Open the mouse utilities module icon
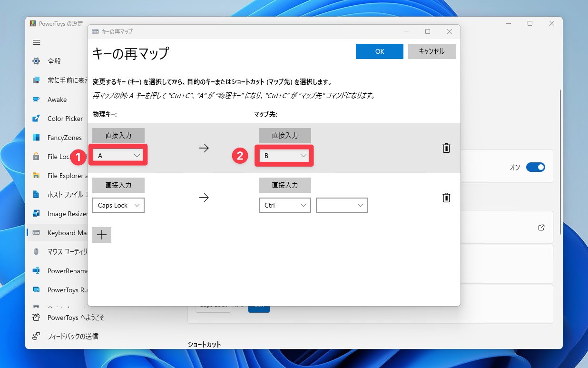The width and height of the screenshot is (588, 368). tap(36, 252)
